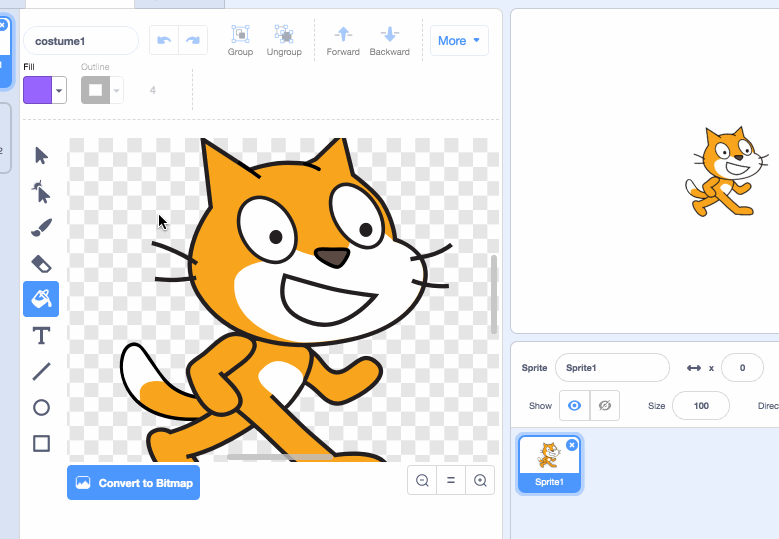Select the arrow Select tool
The image size is (779, 539).
coord(41,155)
